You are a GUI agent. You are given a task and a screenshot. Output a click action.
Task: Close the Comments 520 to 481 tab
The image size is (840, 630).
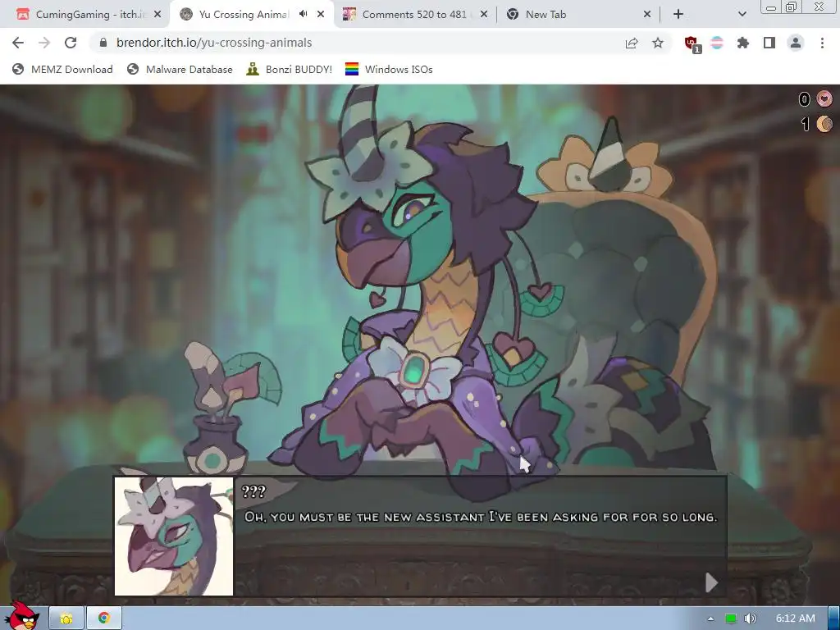(484, 15)
